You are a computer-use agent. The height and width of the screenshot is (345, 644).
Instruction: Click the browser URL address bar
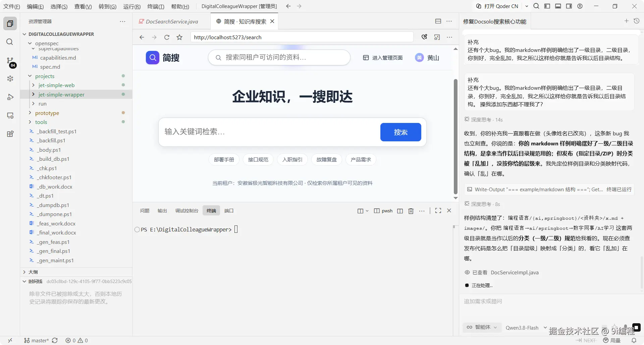point(302,37)
